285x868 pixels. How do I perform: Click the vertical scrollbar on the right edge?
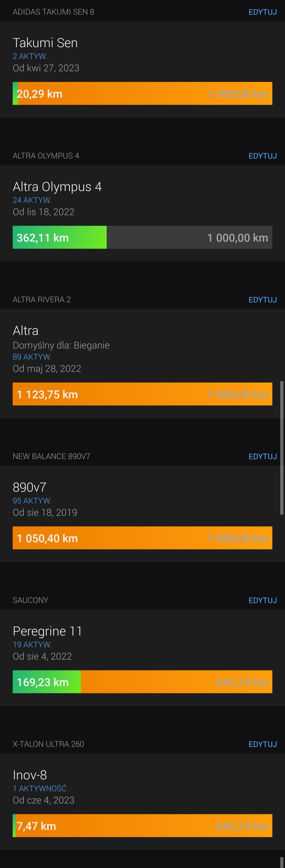[282, 448]
